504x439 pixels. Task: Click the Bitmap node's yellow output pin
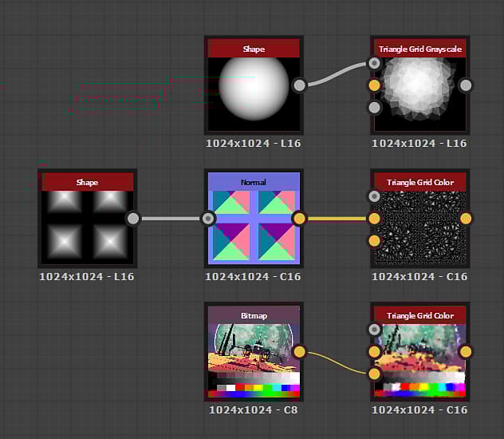pos(300,352)
